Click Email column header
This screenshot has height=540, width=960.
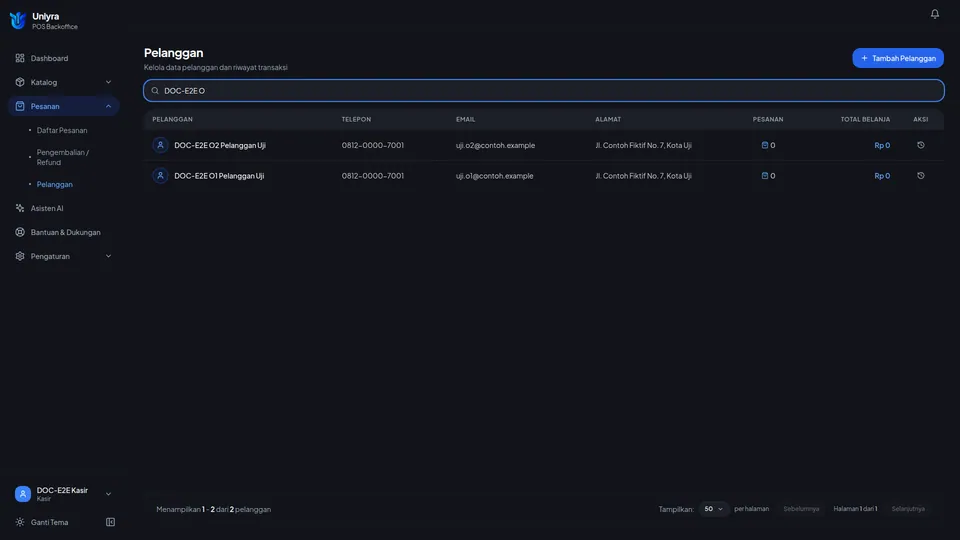coord(465,119)
